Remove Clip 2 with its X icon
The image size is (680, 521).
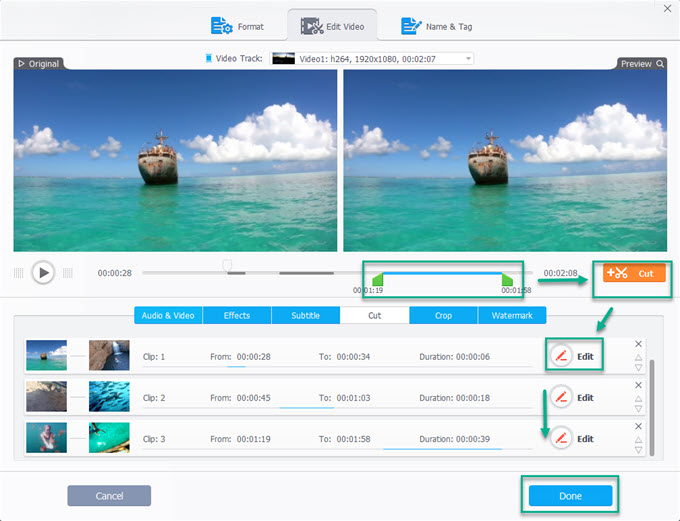pos(638,385)
